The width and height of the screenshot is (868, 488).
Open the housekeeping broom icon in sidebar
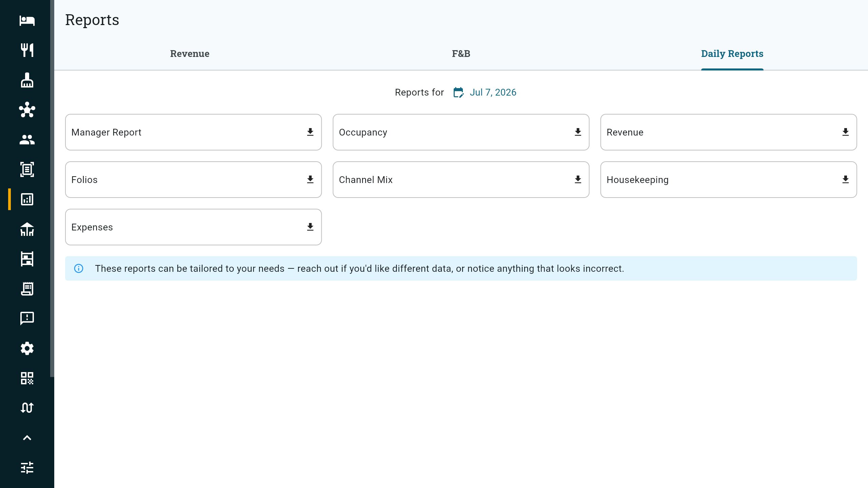click(x=27, y=80)
